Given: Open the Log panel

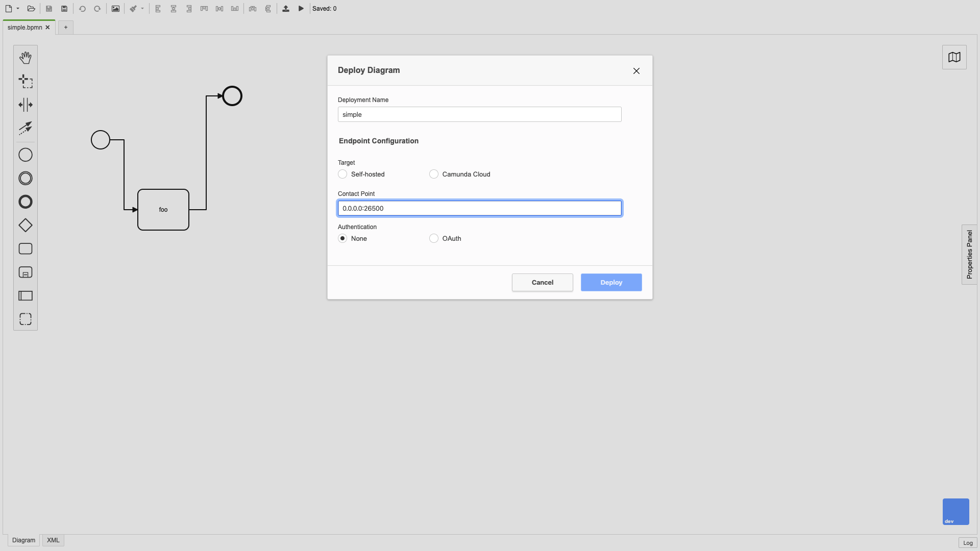Looking at the screenshot, I should click(968, 543).
